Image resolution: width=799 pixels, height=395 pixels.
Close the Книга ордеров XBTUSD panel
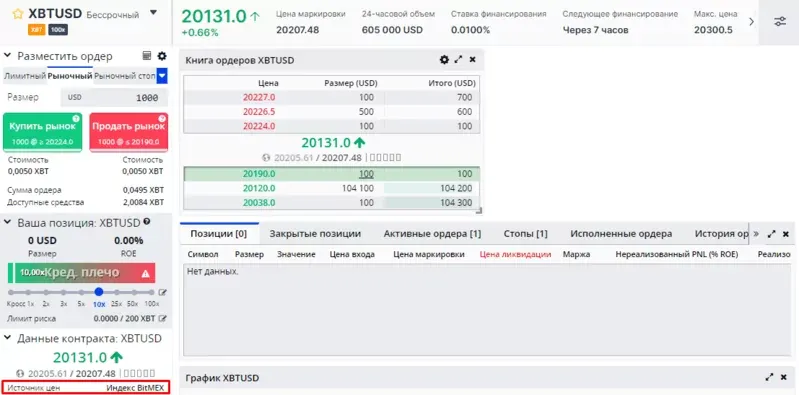pyautogui.click(x=472, y=60)
